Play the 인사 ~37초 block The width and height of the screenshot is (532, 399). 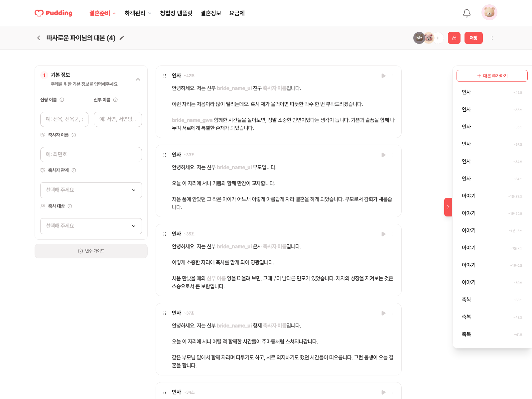pos(383,313)
